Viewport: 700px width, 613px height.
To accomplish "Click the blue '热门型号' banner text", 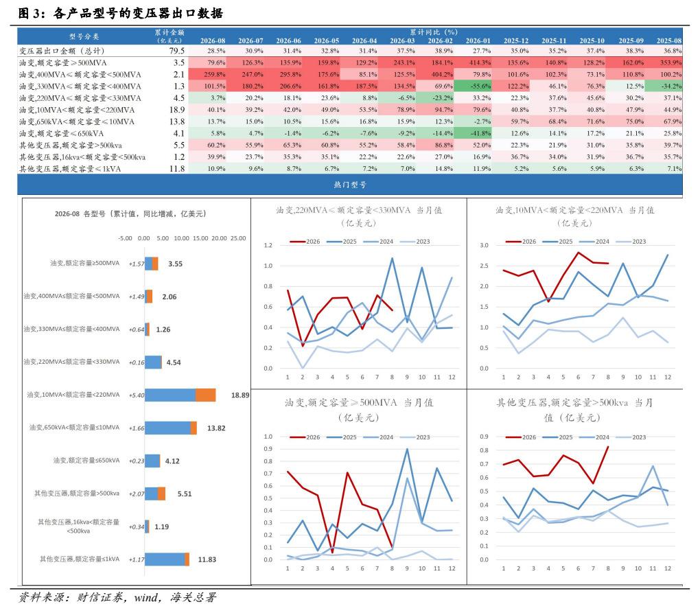I will point(350,185).
